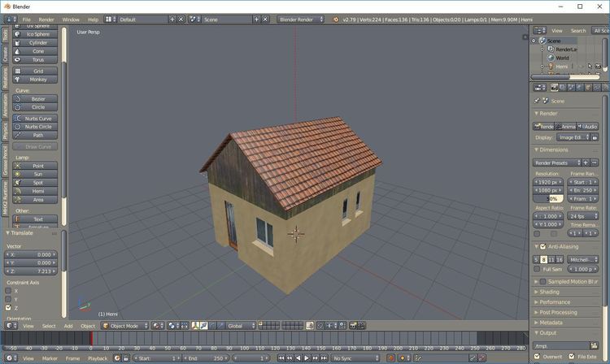Uncheck the Z constraint axis
The width and height of the screenshot is (610, 364).
(x=8, y=308)
